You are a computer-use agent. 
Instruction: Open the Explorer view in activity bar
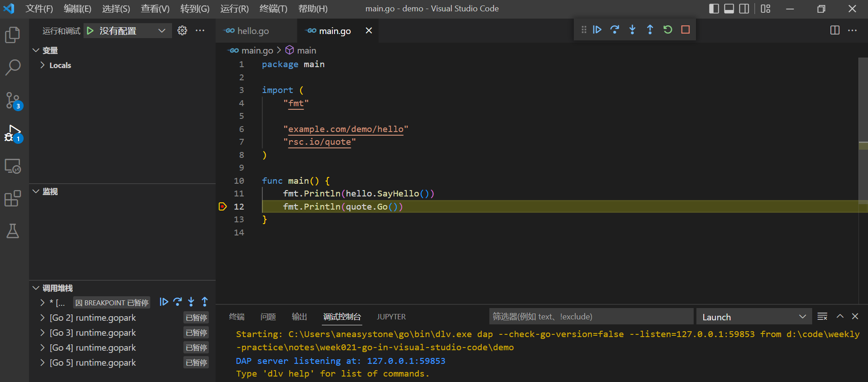pos(13,35)
